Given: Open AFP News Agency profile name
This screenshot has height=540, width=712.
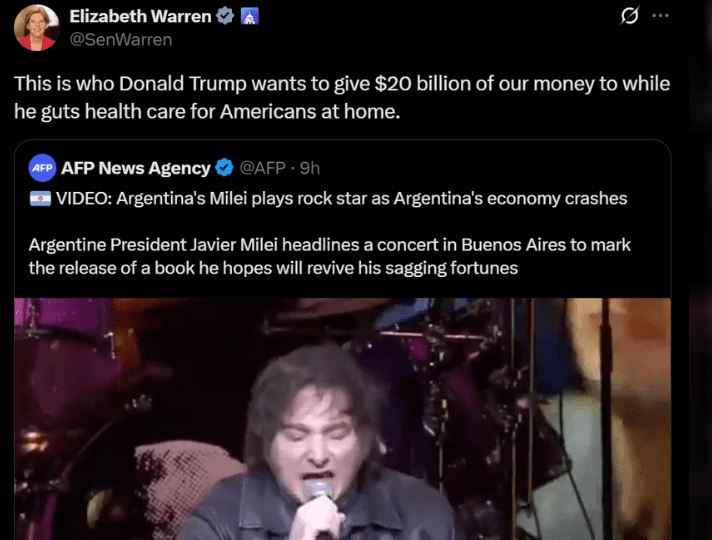Looking at the screenshot, I should tap(136, 168).
